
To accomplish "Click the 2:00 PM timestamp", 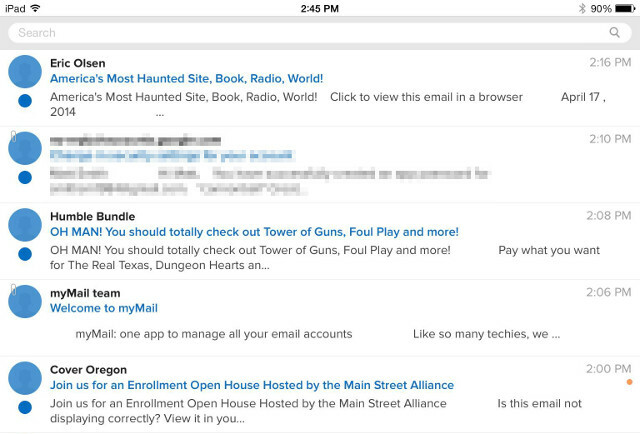I will pyautogui.click(x=609, y=369).
